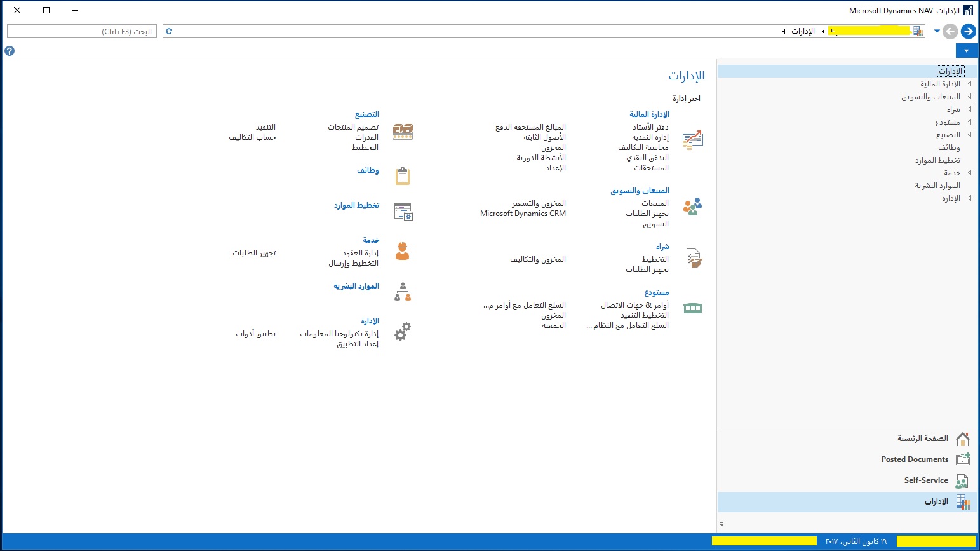
Task: Click the Service worker icon with helmet
Action: (x=403, y=252)
